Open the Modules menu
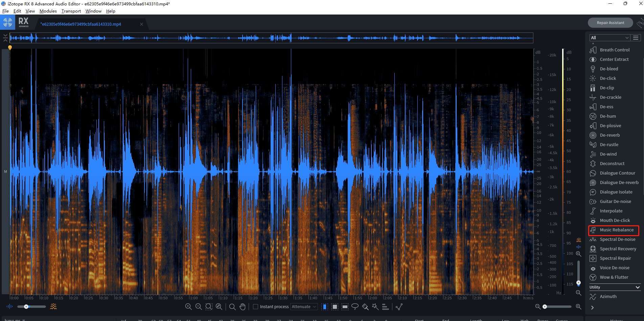The height and width of the screenshot is (321, 644). point(48,11)
